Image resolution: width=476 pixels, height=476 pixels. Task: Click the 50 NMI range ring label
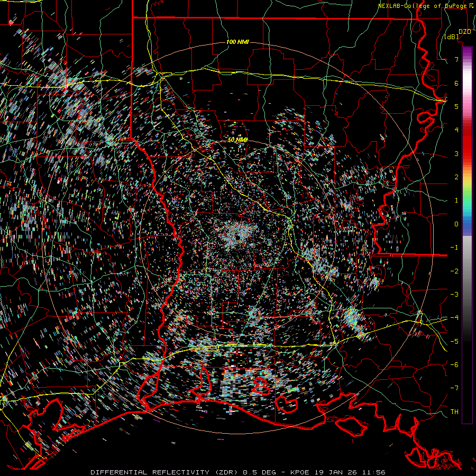coord(237,140)
